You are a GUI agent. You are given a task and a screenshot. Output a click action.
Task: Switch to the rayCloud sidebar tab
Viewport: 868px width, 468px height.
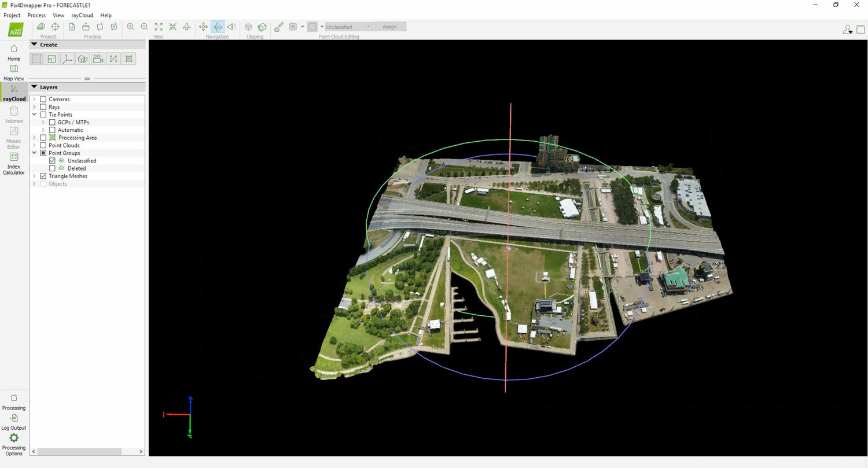pyautogui.click(x=15, y=93)
